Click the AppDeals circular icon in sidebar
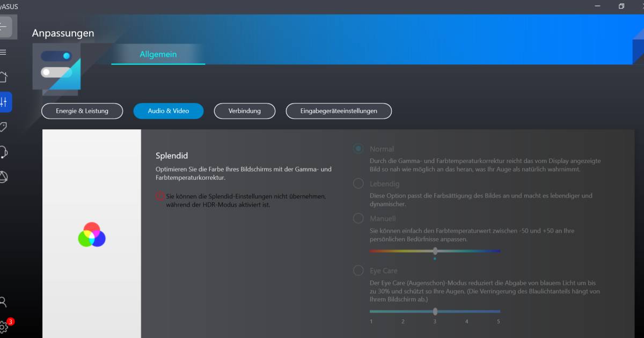Screen dimensions: 644x338 pos(5,177)
